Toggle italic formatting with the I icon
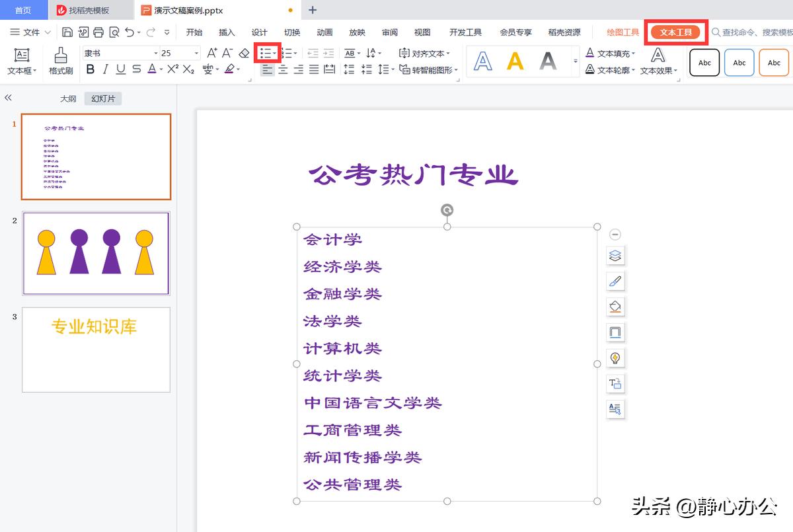Screen dimensions: 793x532 tap(104, 68)
